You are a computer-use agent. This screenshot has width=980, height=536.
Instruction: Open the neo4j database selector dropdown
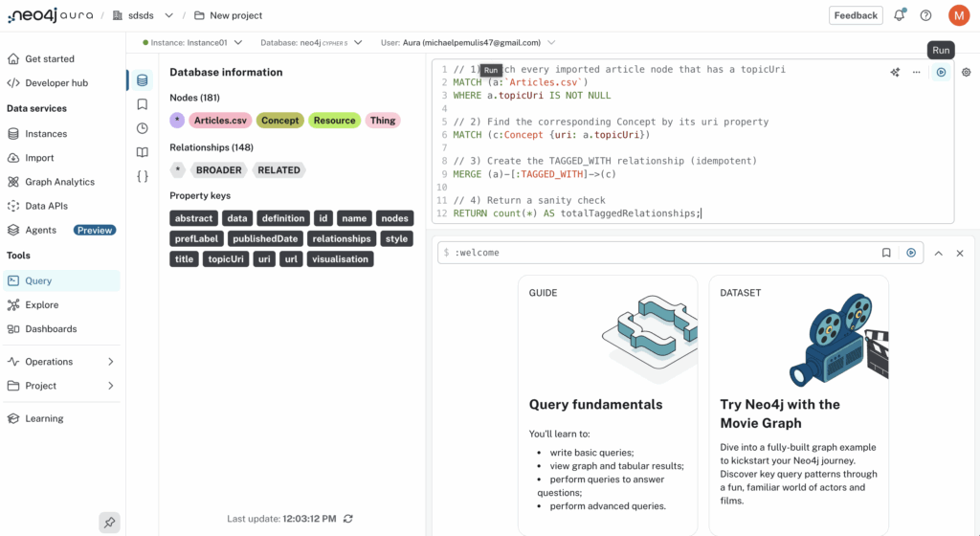[358, 42]
